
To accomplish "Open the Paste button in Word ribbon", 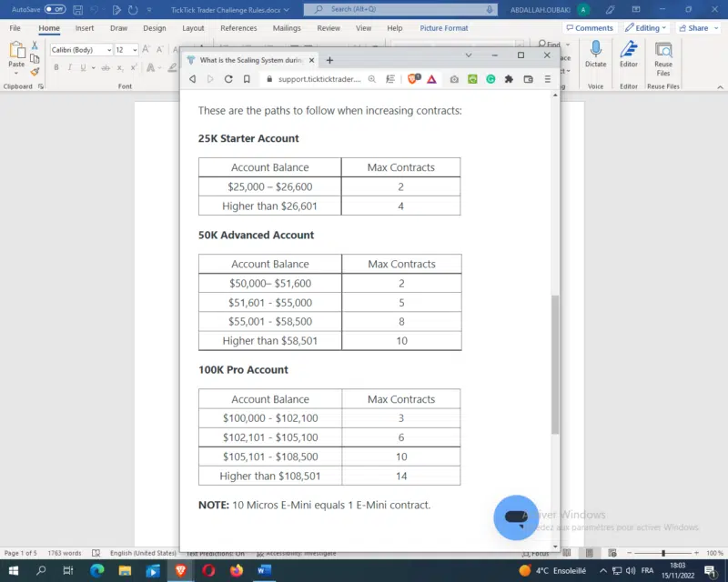I will [16, 57].
